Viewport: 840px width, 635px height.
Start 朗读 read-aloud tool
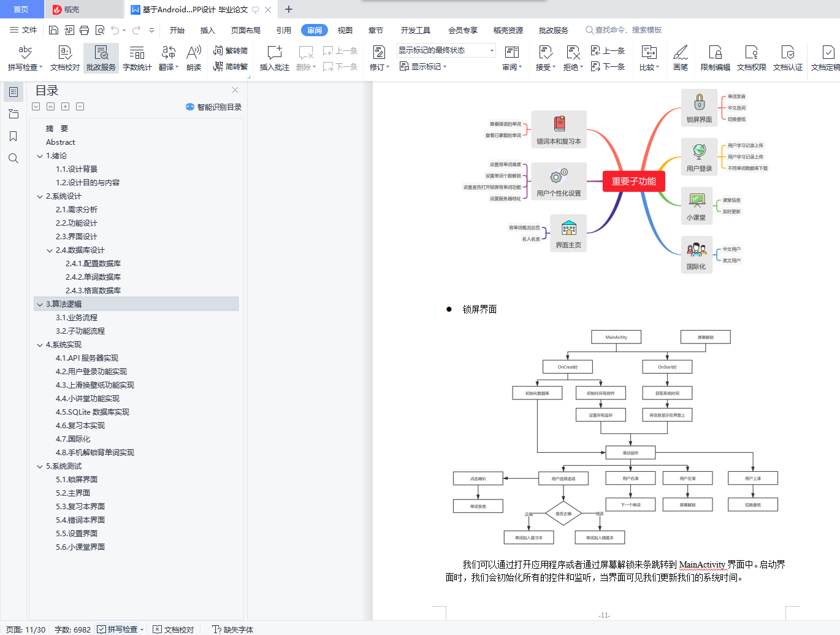tap(194, 58)
